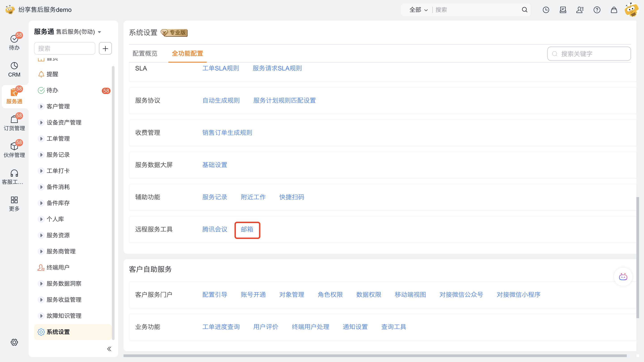Screen dimensions: 644x362
Task: Click the AI assistant robot floating icon
Action: (x=623, y=277)
